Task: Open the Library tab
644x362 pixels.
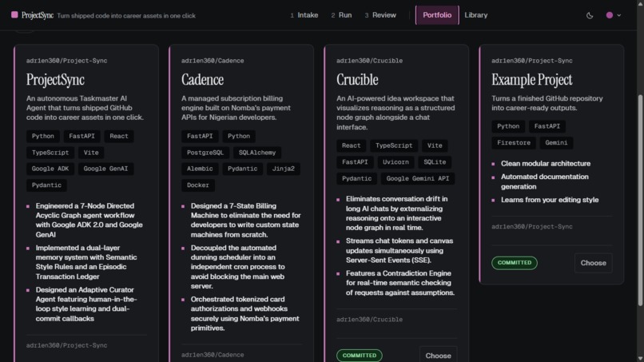Action: (476, 15)
